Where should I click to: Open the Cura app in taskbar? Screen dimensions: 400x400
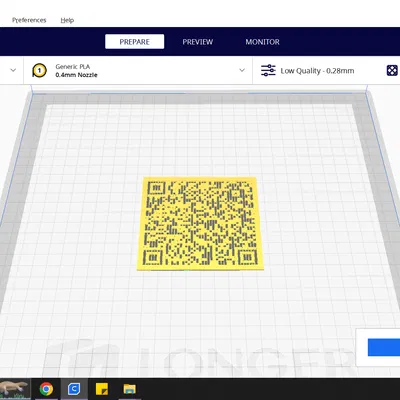coord(74,389)
